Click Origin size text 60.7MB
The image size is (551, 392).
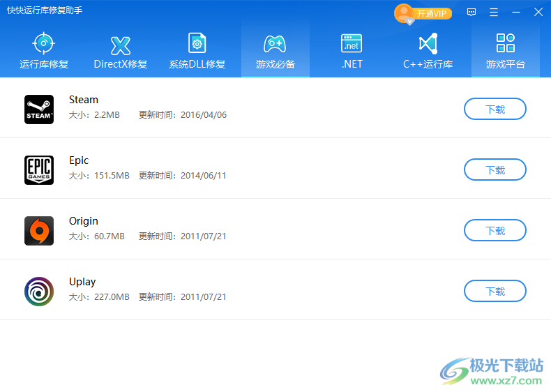point(110,236)
